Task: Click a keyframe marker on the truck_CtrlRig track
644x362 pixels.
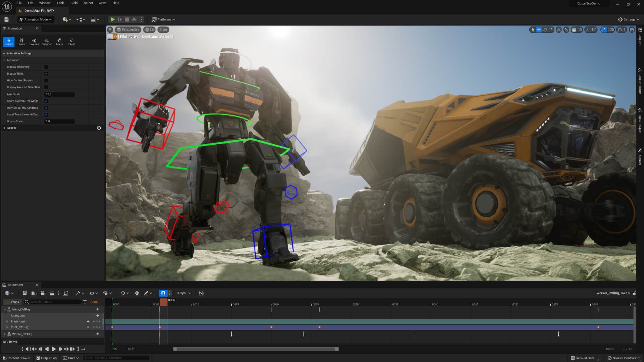Action: [160, 327]
